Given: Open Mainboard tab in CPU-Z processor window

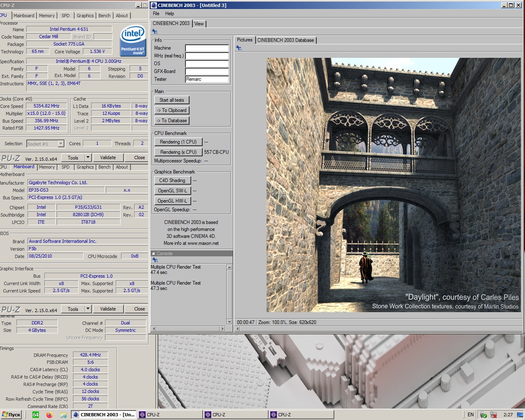Looking at the screenshot, I should point(24,16).
